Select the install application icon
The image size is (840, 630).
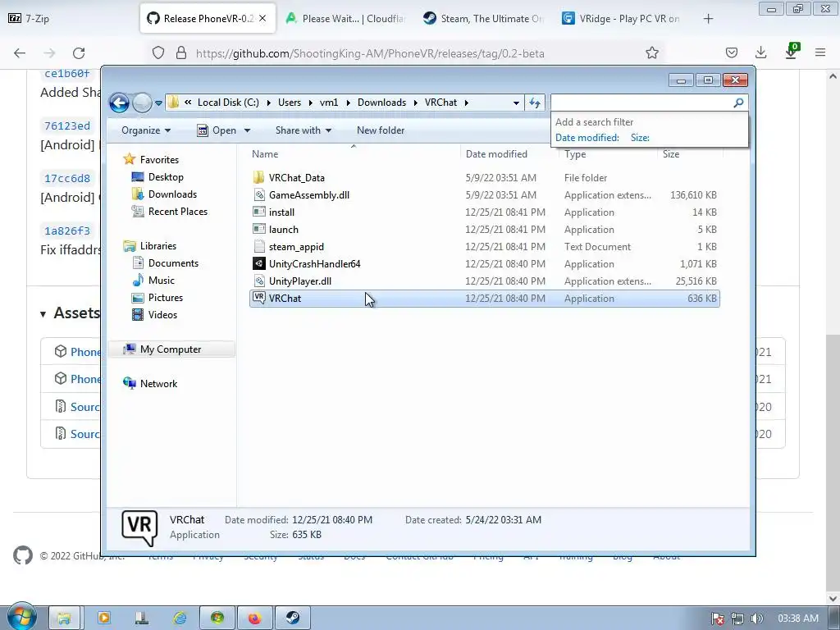[x=258, y=212]
